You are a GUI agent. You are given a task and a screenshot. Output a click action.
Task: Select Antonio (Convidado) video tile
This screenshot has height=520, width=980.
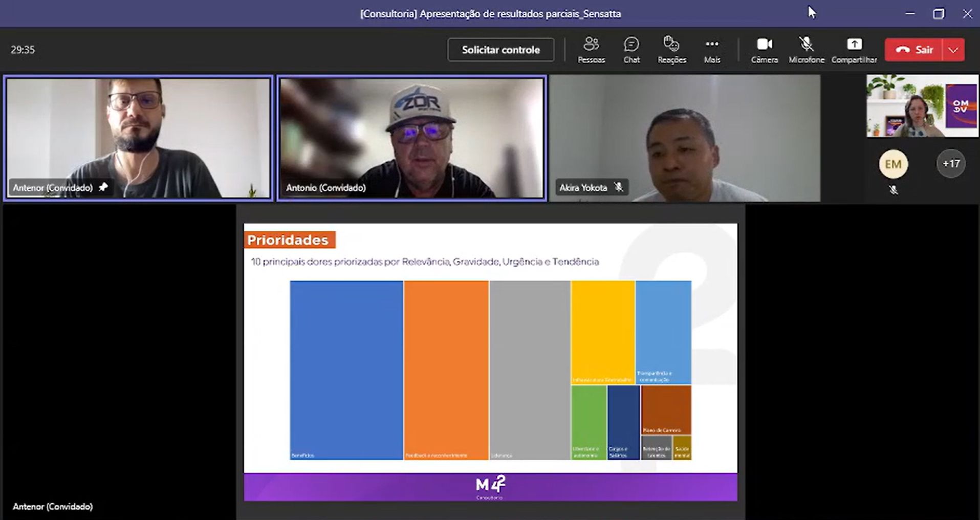(411, 137)
